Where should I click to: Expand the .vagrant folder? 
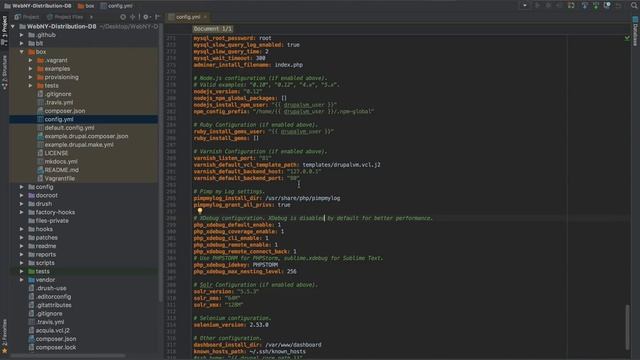click(x=30, y=60)
